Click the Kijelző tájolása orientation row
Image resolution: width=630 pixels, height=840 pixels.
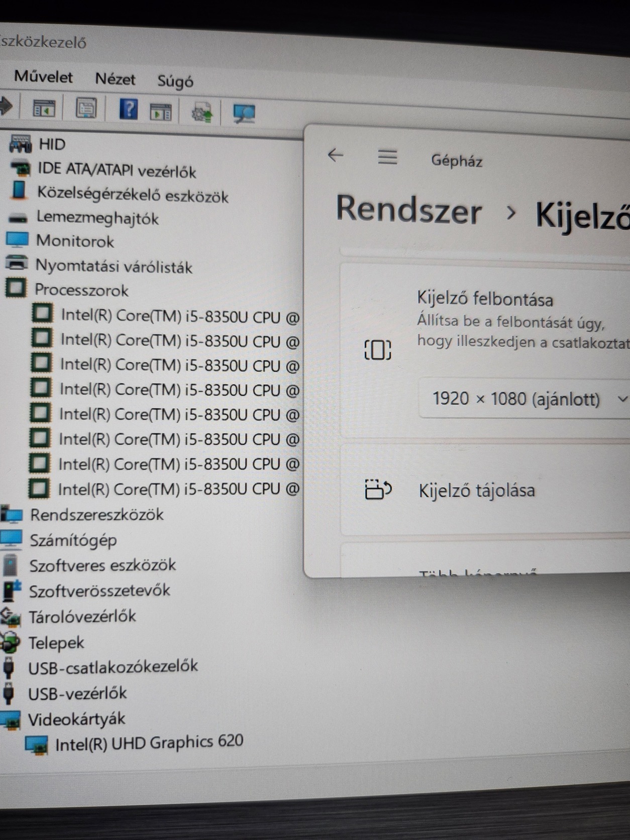[x=485, y=490]
